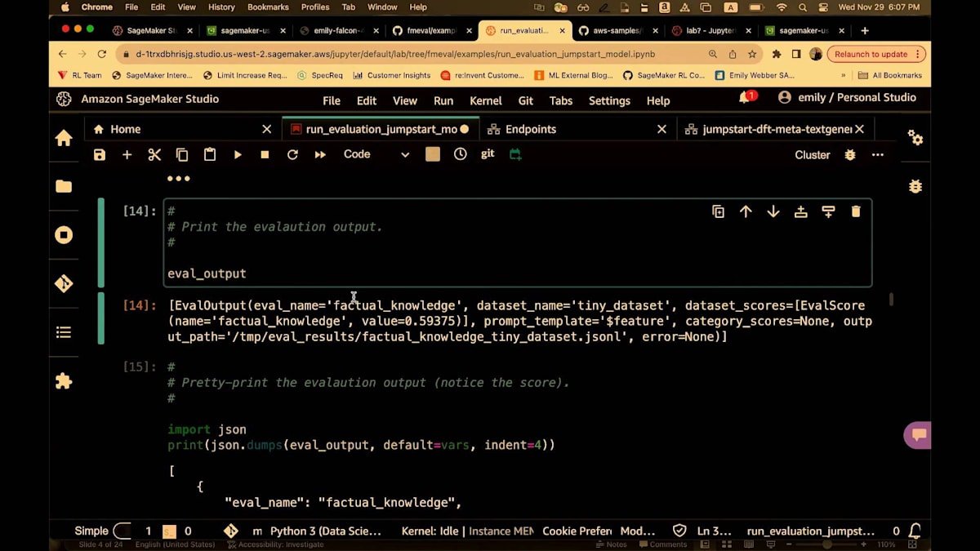Click the green share icon in notebook toolbar
This screenshot has width=980, height=551.
515,153
